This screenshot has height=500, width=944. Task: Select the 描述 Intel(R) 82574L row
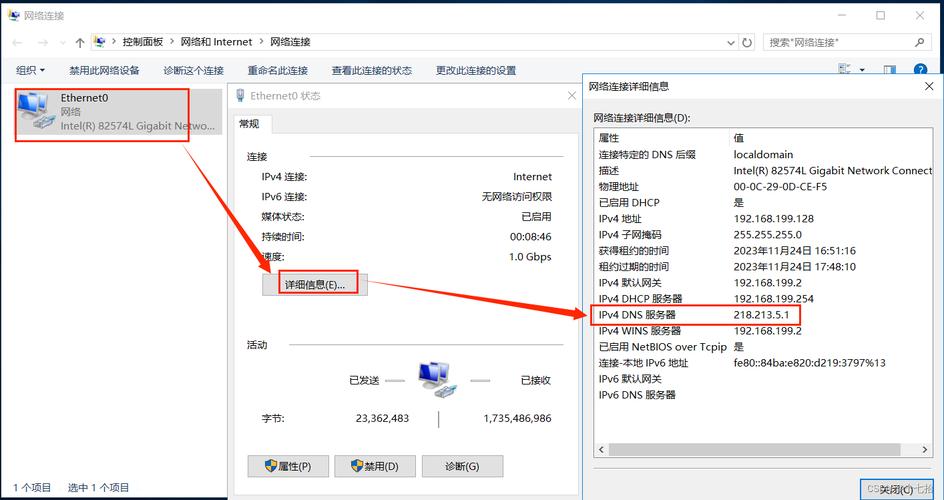point(763,170)
